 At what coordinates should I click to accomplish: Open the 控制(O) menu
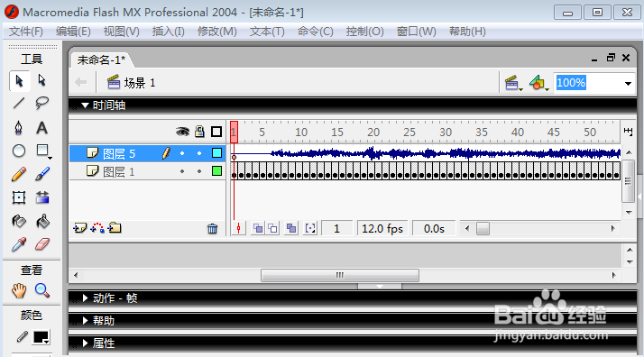(364, 32)
